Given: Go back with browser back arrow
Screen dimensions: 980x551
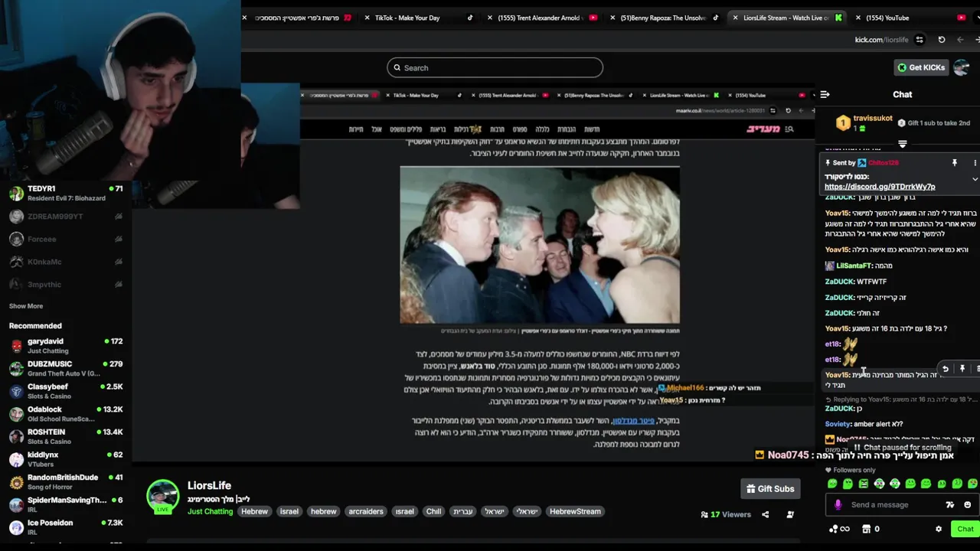Looking at the screenshot, I should pos(960,40).
